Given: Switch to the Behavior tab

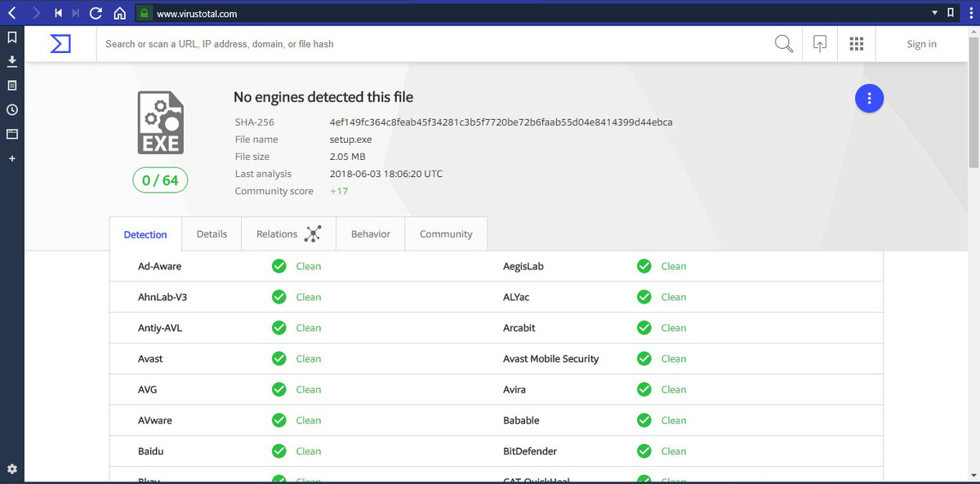Looking at the screenshot, I should click(371, 234).
